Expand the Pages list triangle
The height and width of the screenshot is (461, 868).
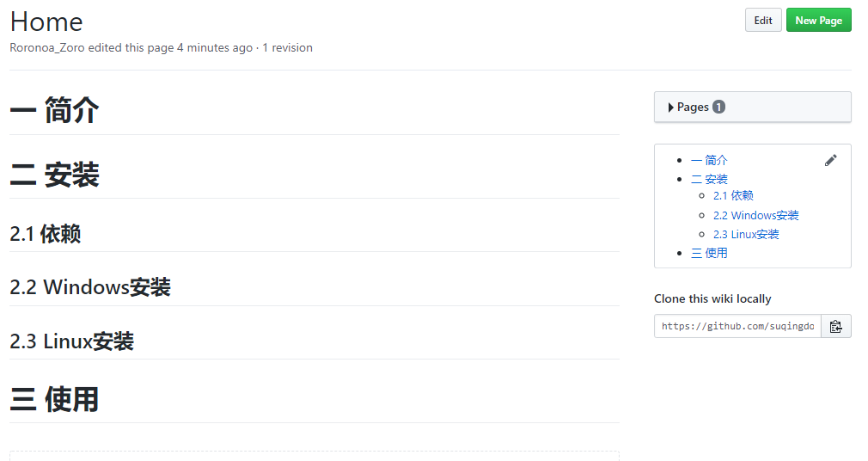pyautogui.click(x=671, y=108)
